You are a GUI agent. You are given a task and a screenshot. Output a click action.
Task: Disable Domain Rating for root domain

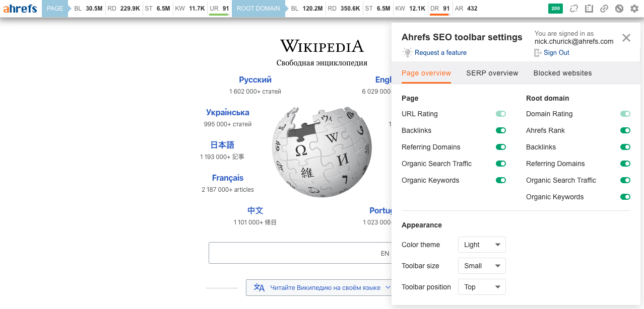[x=625, y=114]
